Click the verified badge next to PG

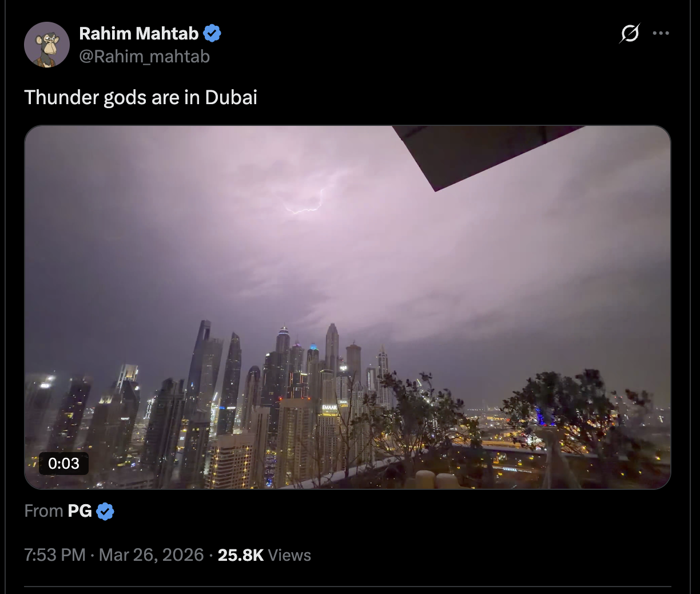[105, 511]
